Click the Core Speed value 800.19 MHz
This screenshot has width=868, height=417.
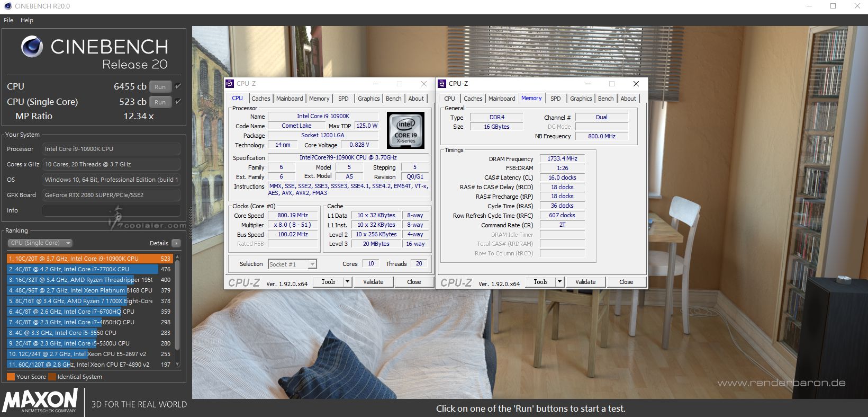tap(293, 215)
